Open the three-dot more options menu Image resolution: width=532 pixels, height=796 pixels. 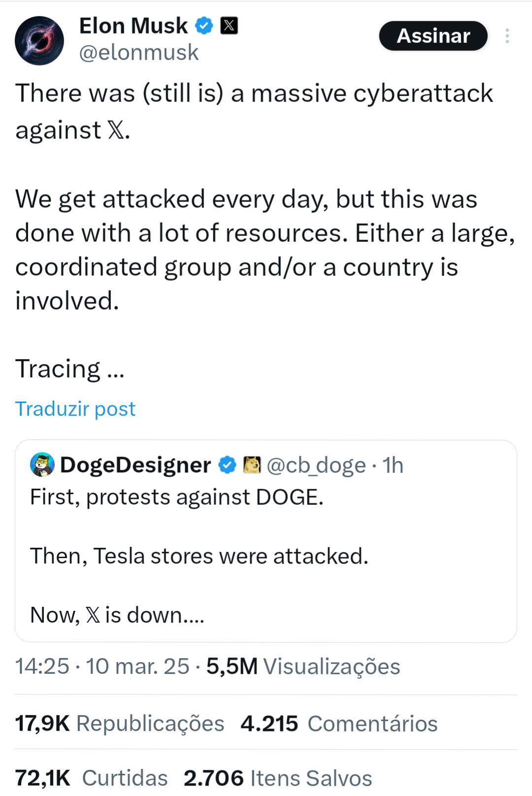click(507, 36)
